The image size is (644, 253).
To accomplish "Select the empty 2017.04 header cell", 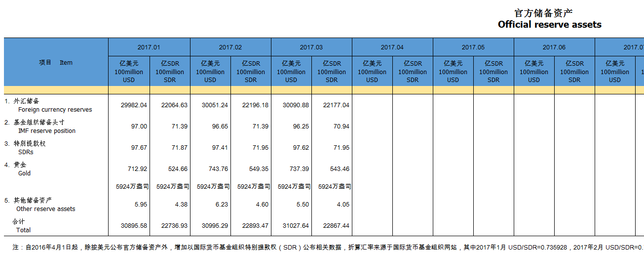I will click(392, 47).
